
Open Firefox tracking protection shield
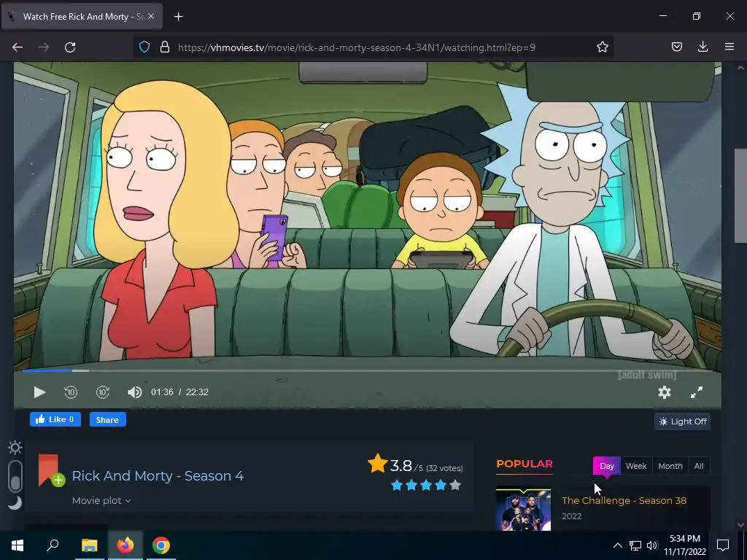[144, 47]
